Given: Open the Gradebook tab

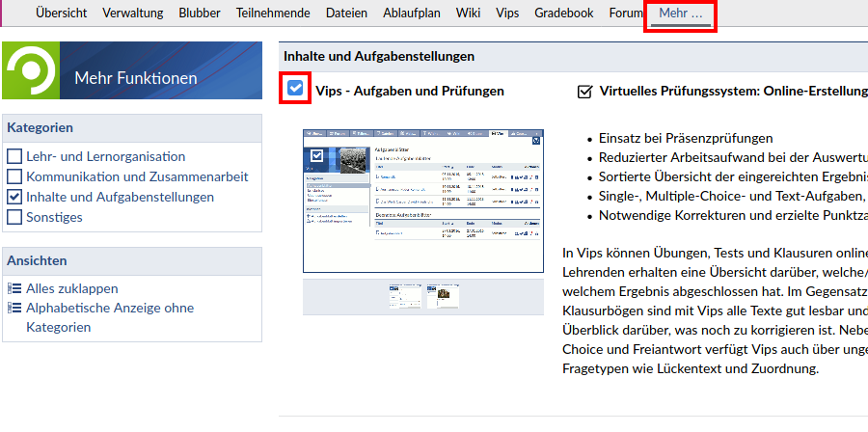Looking at the screenshot, I should click(x=563, y=13).
